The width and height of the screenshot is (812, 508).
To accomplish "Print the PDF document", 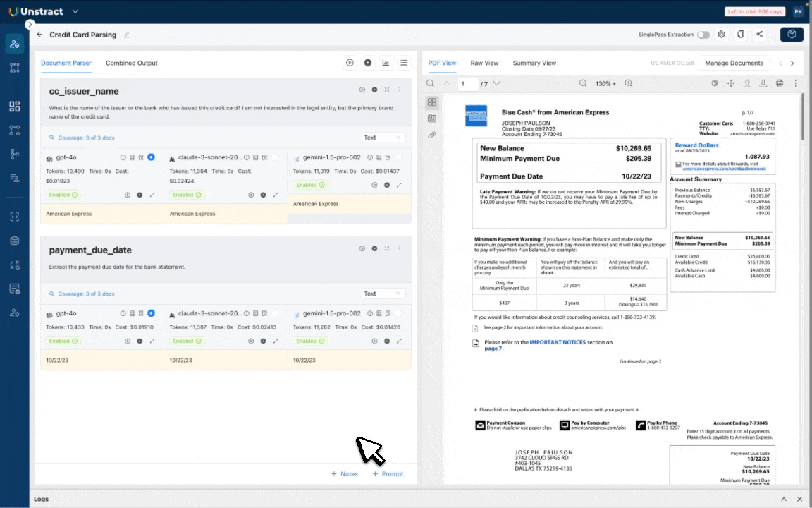I will click(780, 83).
